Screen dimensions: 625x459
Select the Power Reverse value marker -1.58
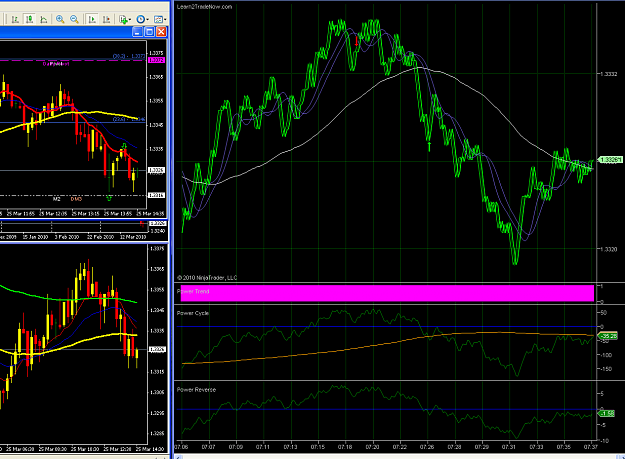[606, 414]
